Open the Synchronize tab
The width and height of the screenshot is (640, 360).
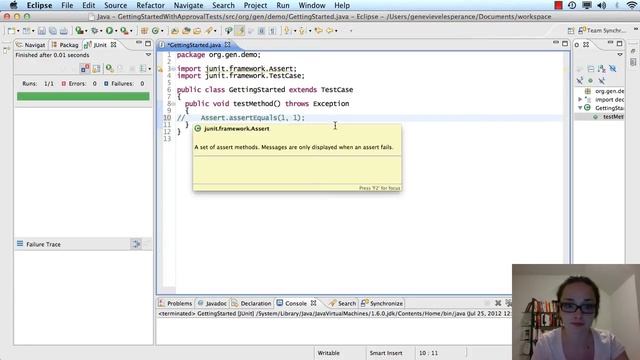[x=382, y=303]
